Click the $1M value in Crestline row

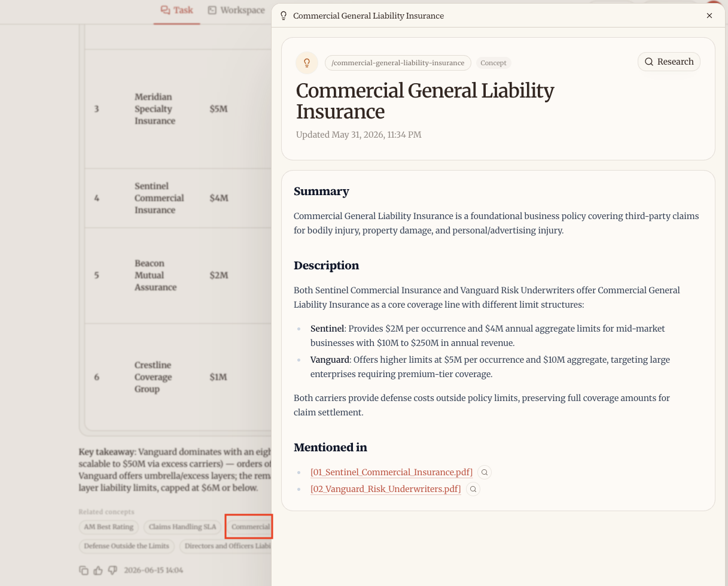218,377
